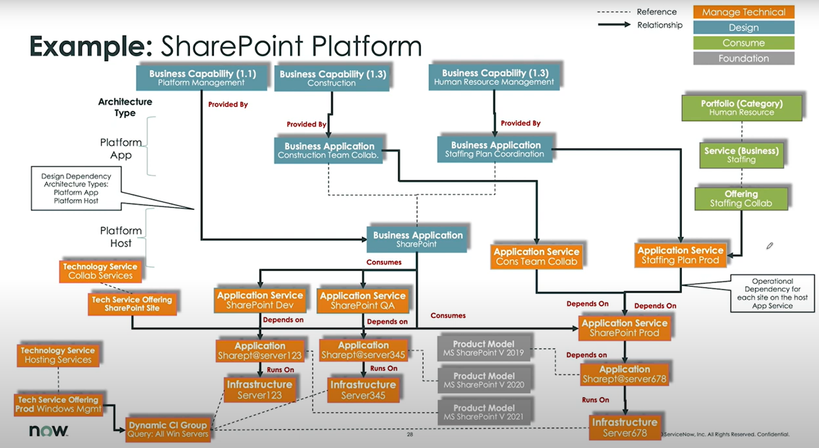Click 'Runs On' label above Server678
Viewport: 819px width, 448px height.
point(595,399)
